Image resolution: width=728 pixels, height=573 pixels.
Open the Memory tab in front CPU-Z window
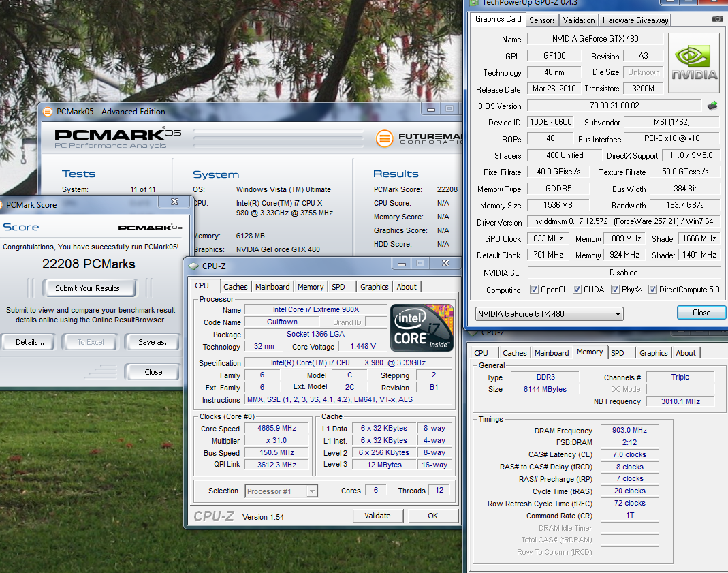(310, 287)
